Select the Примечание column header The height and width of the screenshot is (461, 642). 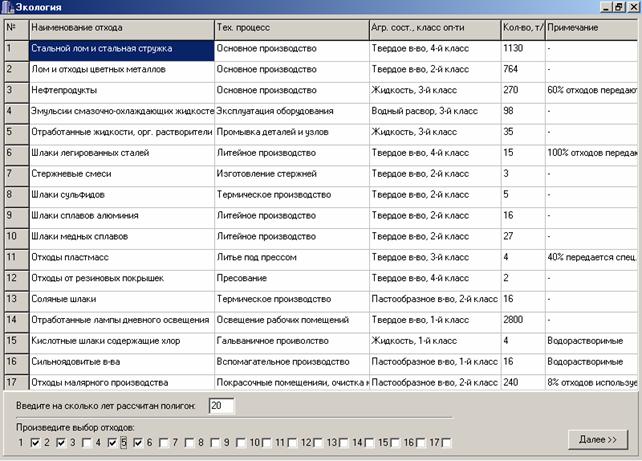[x=588, y=26]
